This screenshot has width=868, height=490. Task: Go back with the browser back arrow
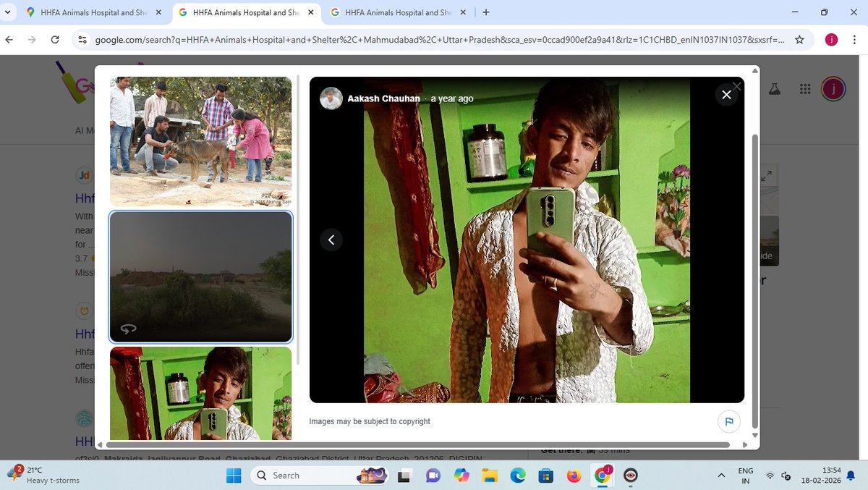click(x=9, y=40)
